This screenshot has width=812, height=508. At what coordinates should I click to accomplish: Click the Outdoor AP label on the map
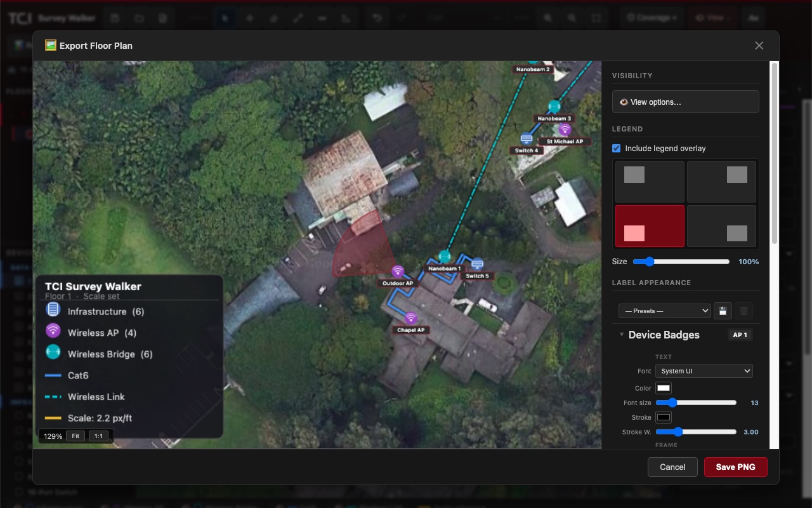tap(398, 283)
